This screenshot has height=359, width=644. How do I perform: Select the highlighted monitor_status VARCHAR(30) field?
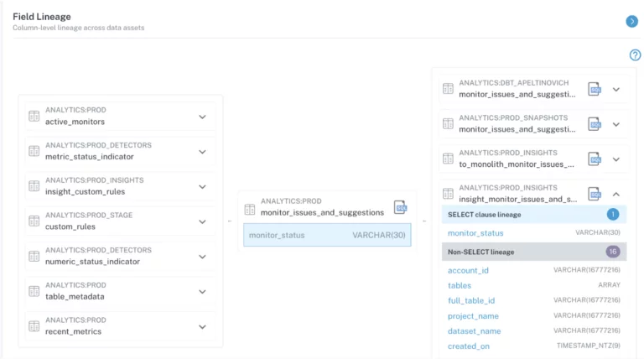point(327,235)
